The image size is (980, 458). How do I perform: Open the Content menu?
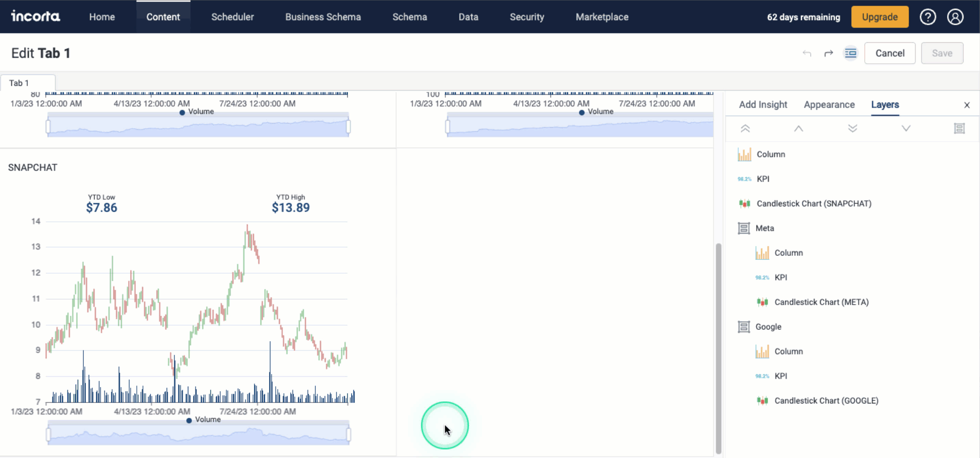tap(163, 17)
